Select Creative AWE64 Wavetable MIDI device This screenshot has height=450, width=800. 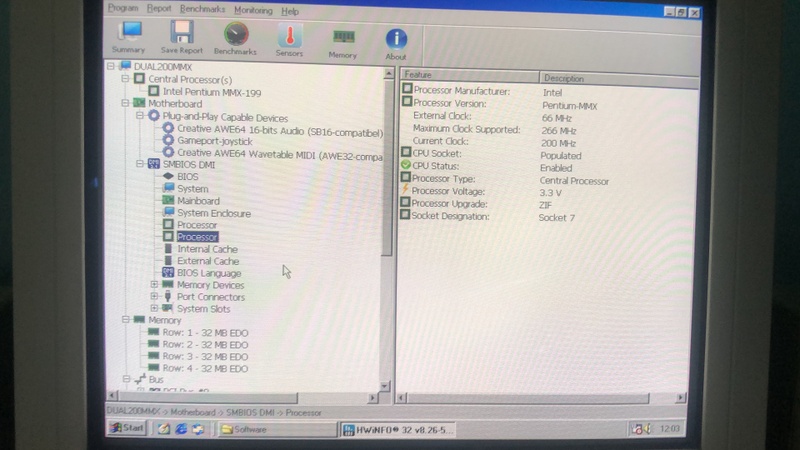pyautogui.click(x=280, y=155)
